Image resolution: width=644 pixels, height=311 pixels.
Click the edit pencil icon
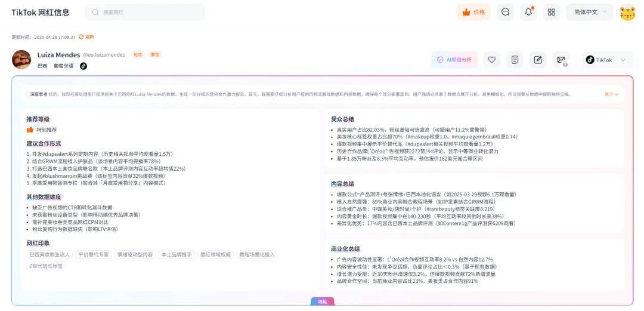[x=538, y=60]
